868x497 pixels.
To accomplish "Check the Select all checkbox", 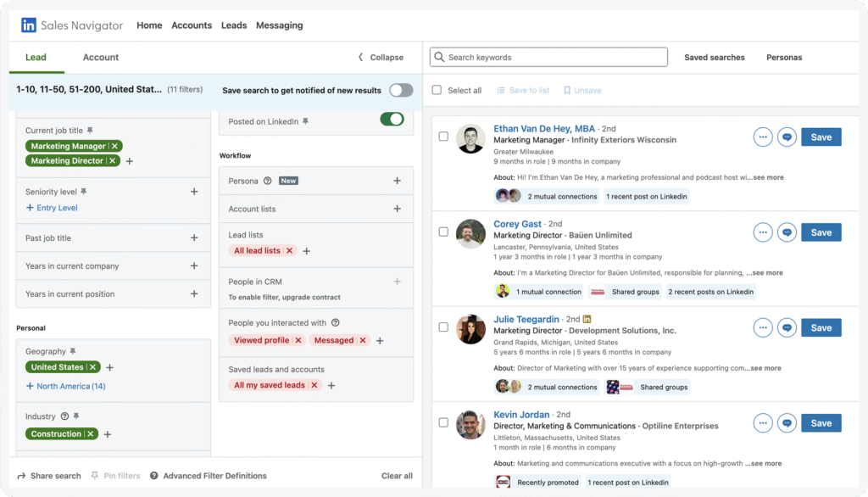I will click(x=437, y=90).
